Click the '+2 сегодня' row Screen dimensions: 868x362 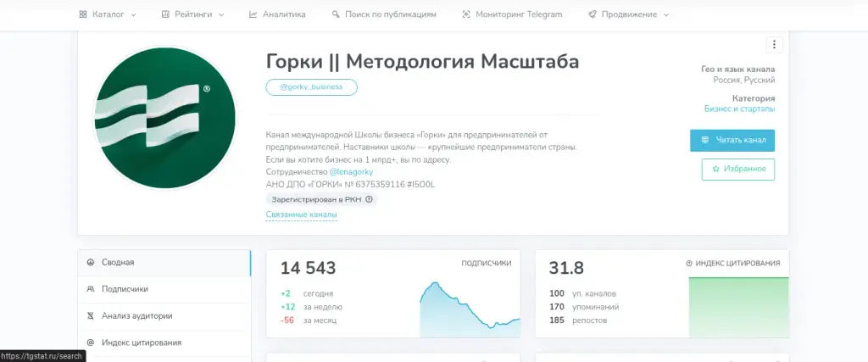307,294
